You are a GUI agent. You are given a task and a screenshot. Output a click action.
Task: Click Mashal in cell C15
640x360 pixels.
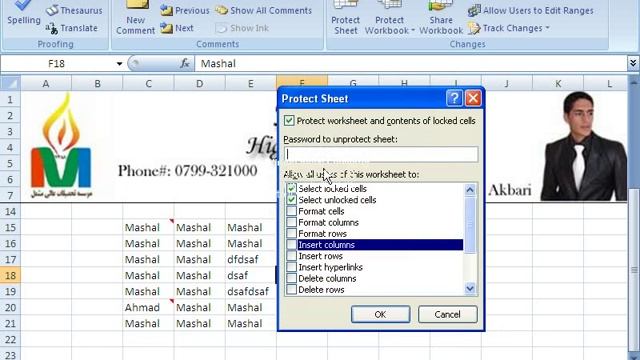click(148, 227)
